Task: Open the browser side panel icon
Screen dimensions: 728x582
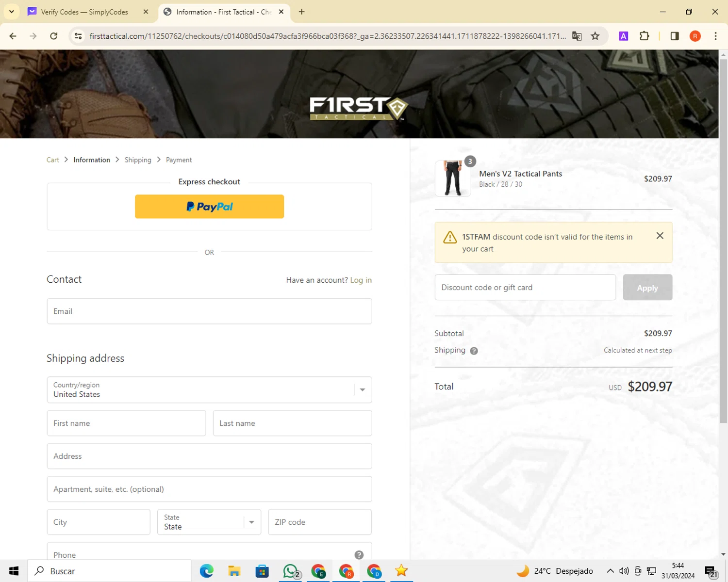Action: pyautogui.click(x=674, y=36)
